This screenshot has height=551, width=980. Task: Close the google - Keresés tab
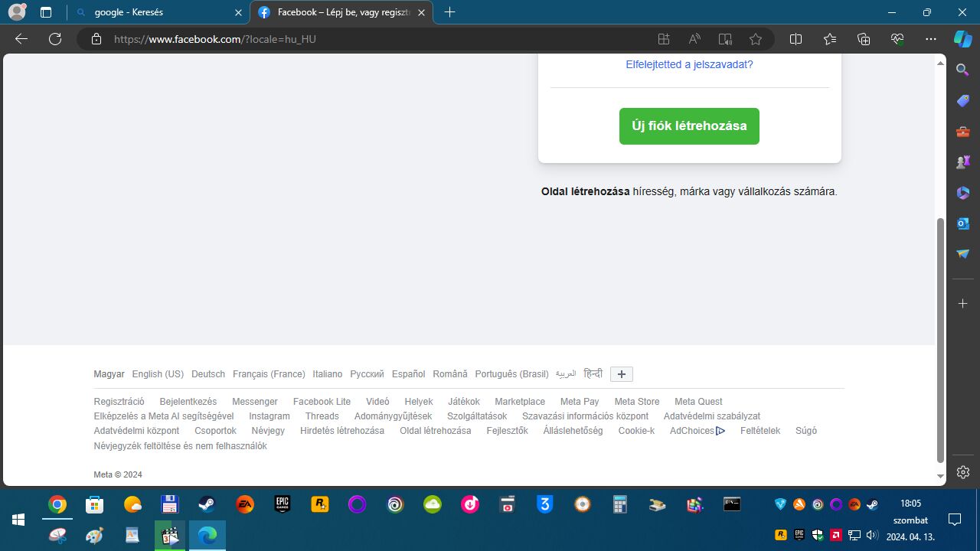[x=238, y=12]
